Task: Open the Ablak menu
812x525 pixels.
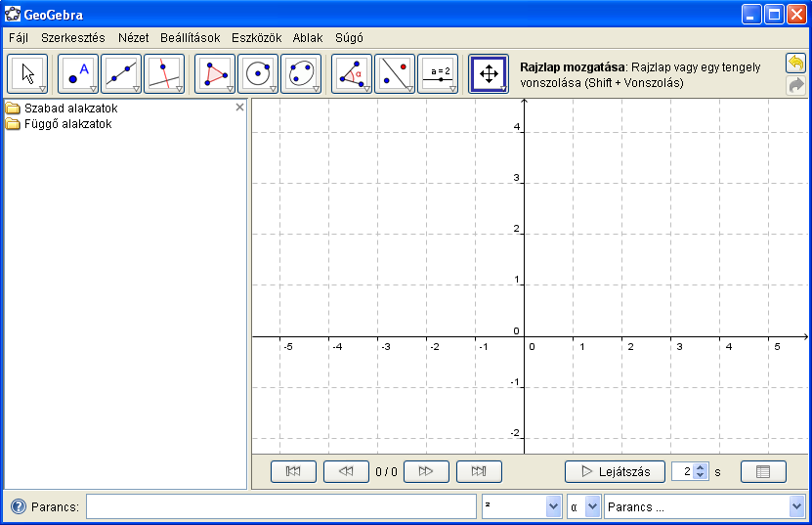Action: [308, 38]
